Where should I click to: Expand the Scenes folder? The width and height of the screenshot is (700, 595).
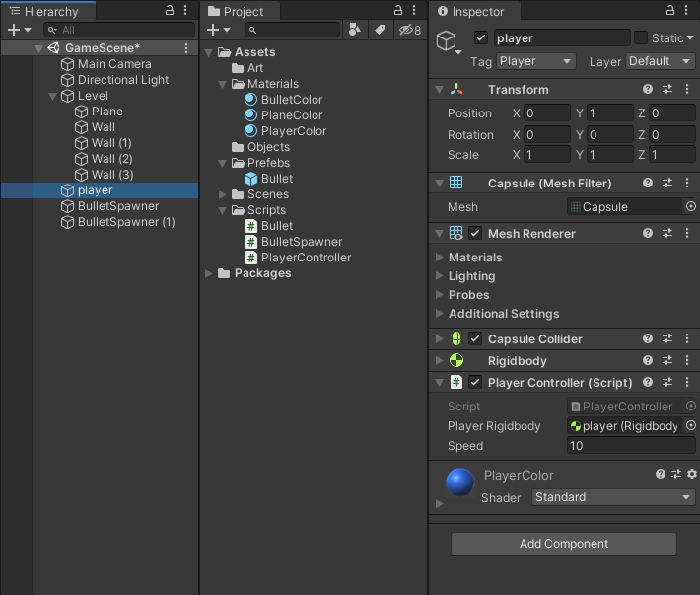click(222, 194)
